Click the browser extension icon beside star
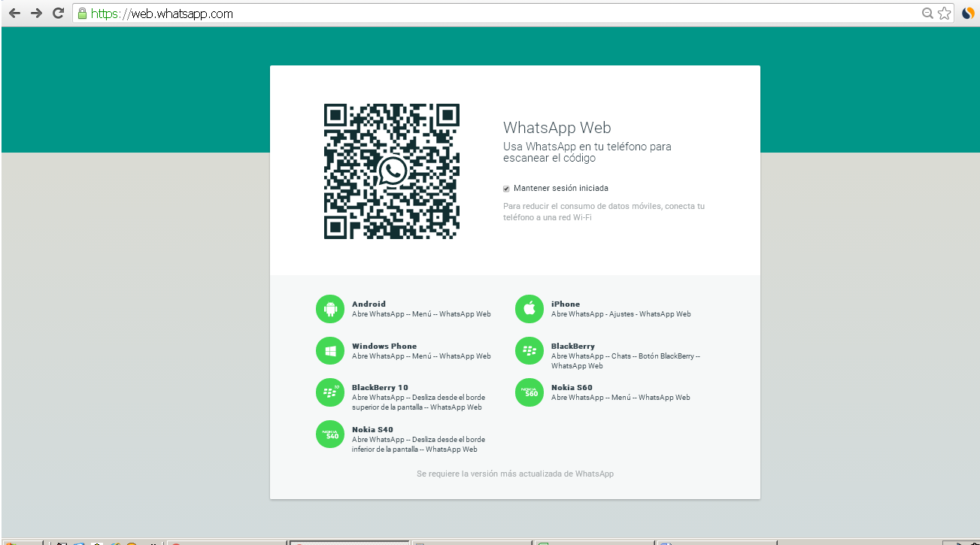980x545 pixels. pos(968,14)
